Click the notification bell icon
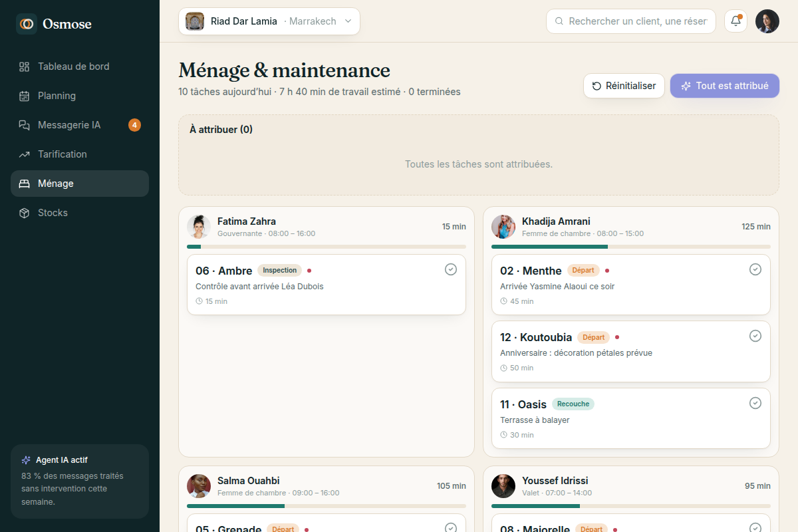This screenshot has height=532, width=798. coord(735,21)
